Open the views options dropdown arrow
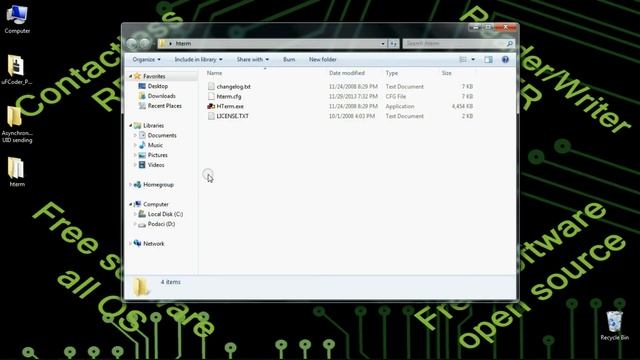 [x=473, y=60]
